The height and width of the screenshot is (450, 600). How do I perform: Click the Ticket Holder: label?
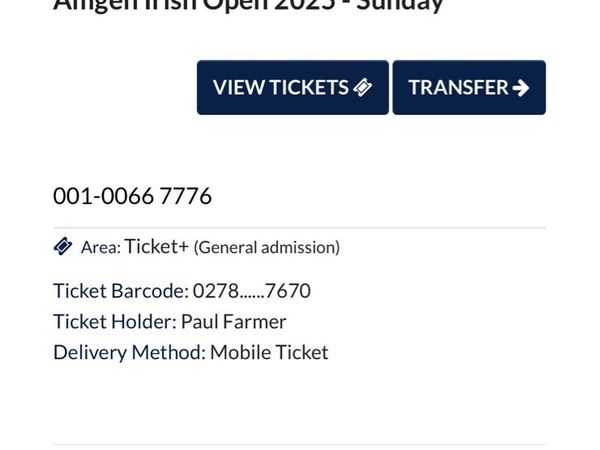(115, 321)
